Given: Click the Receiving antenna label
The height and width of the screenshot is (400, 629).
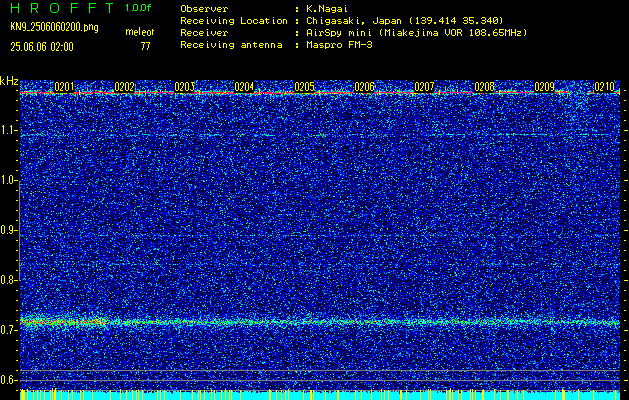Looking at the screenshot, I should [231, 45].
